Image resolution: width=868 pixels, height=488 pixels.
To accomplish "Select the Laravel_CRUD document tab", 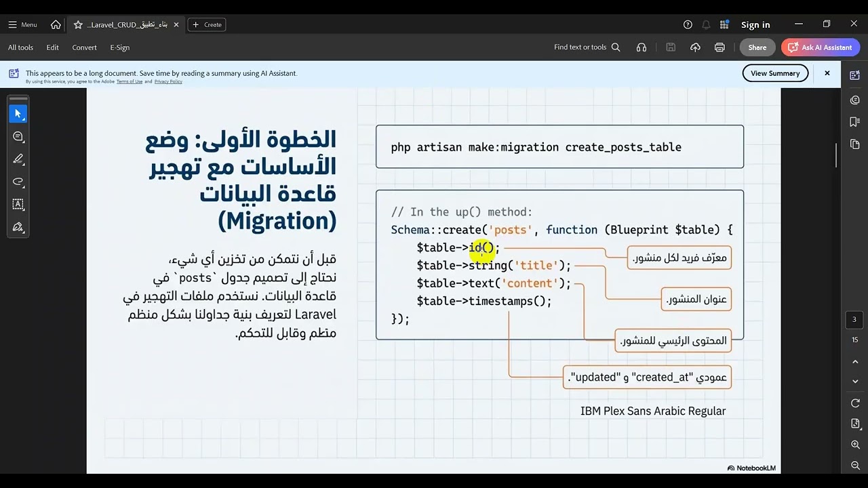I will 127,24.
